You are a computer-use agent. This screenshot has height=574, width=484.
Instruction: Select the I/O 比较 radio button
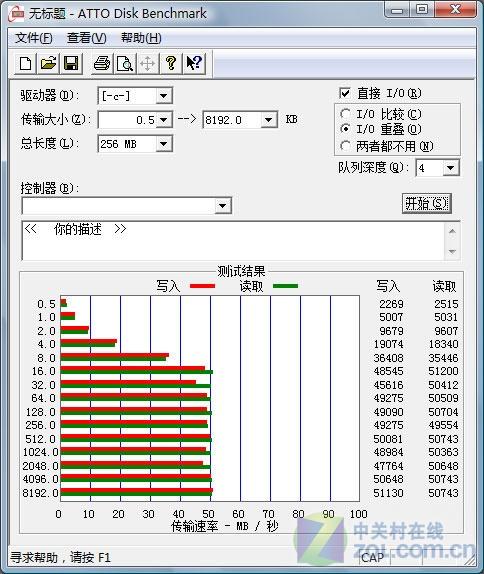[345, 114]
